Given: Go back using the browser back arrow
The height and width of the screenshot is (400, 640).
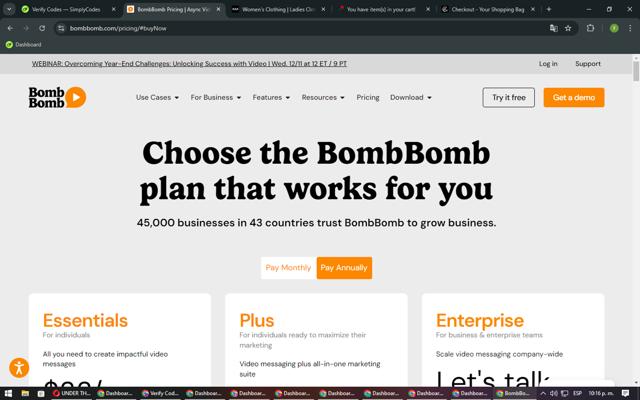Looking at the screenshot, I should pos(10,28).
